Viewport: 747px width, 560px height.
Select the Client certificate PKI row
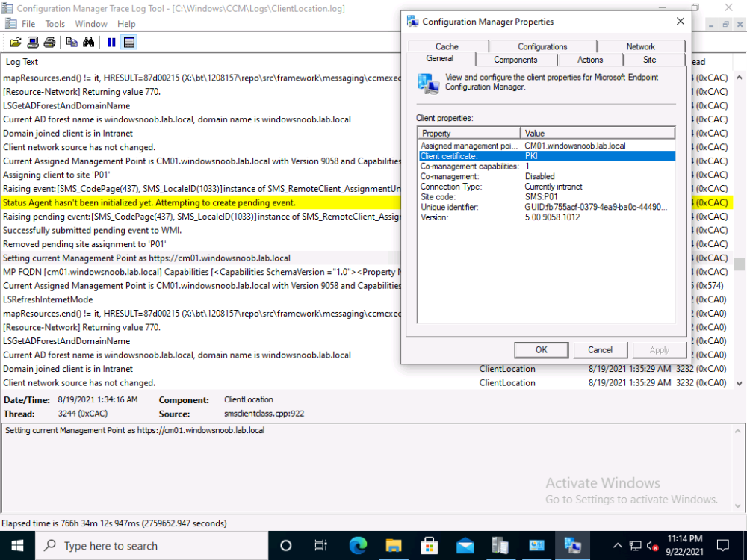coord(547,156)
